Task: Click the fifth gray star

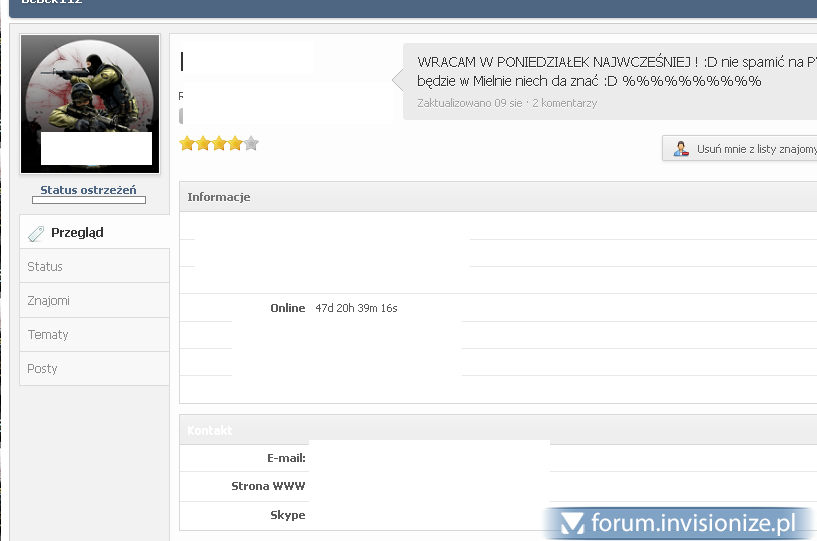Action: point(251,144)
